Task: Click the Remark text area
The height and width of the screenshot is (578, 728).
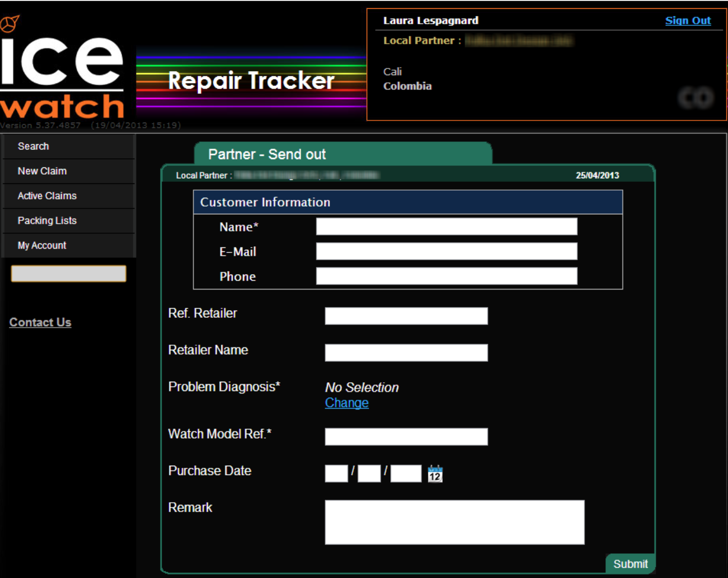Action: (454, 522)
